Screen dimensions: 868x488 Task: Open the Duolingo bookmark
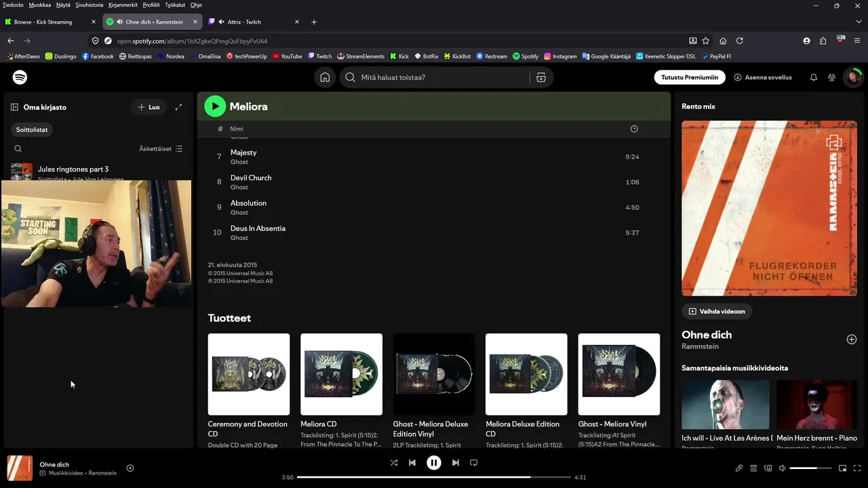pos(61,56)
